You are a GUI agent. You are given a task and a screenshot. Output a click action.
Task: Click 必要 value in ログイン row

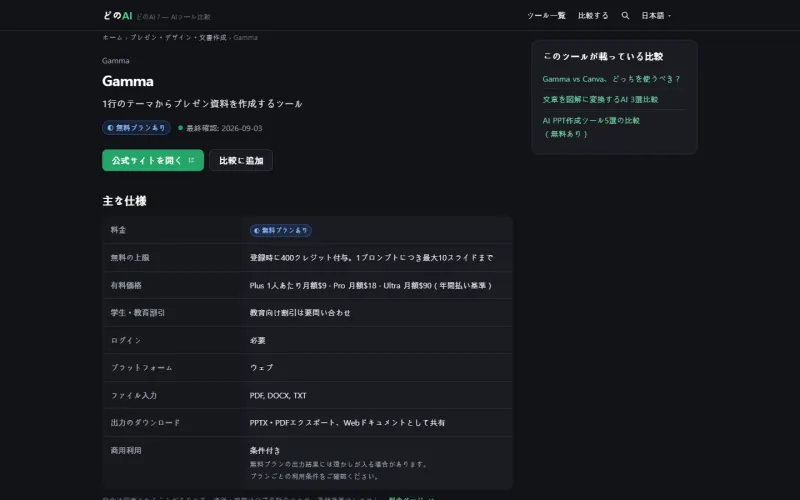pyautogui.click(x=257, y=340)
